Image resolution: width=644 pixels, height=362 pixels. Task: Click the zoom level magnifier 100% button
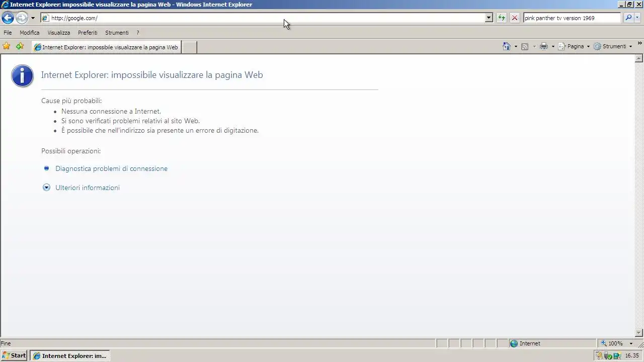pyautogui.click(x=611, y=343)
